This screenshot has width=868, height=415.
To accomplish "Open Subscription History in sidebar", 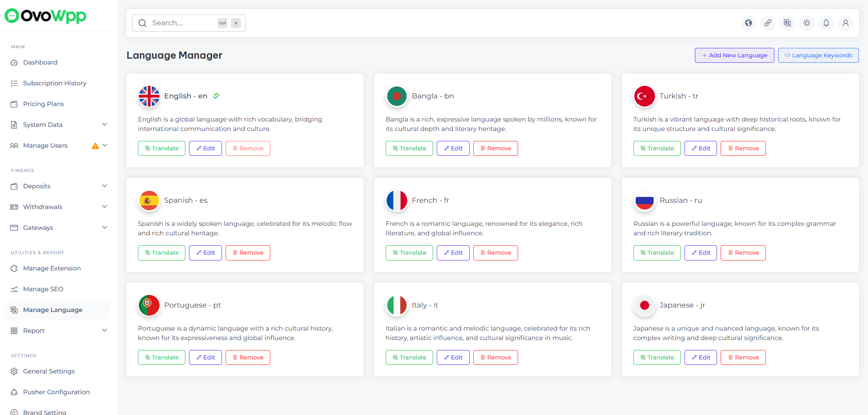I will [x=54, y=83].
